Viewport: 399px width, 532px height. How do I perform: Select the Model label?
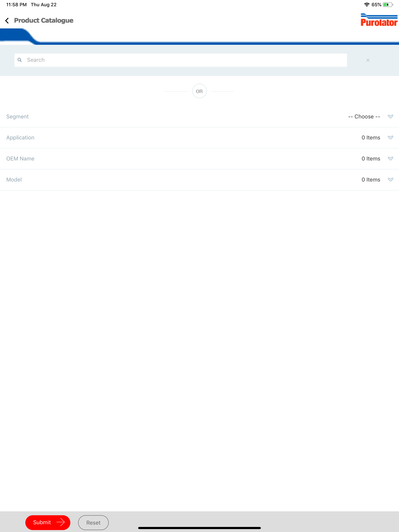point(14,180)
